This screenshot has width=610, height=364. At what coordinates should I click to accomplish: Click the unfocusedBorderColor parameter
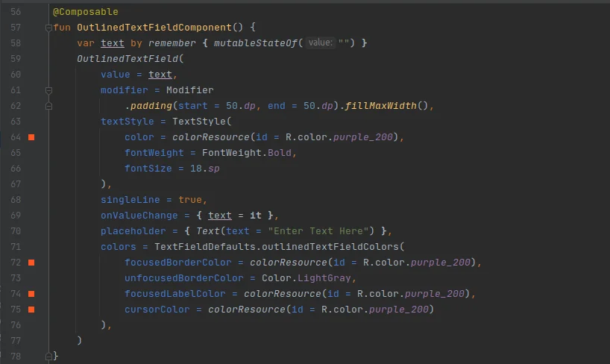[x=184, y=278]
